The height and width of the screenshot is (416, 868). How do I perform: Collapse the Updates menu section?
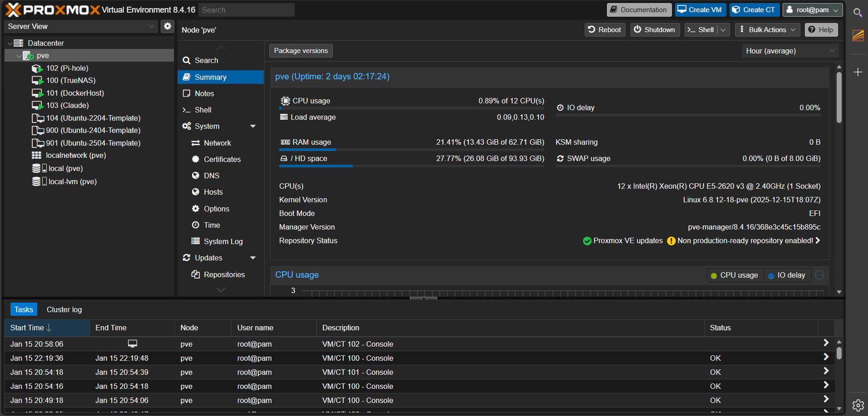[x=253, y=258]
